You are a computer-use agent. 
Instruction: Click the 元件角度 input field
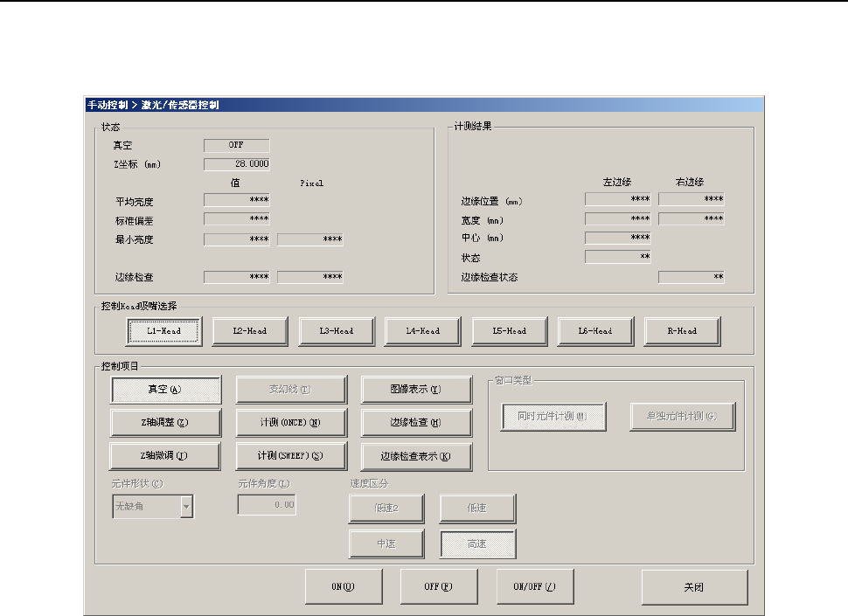(267, 505)
